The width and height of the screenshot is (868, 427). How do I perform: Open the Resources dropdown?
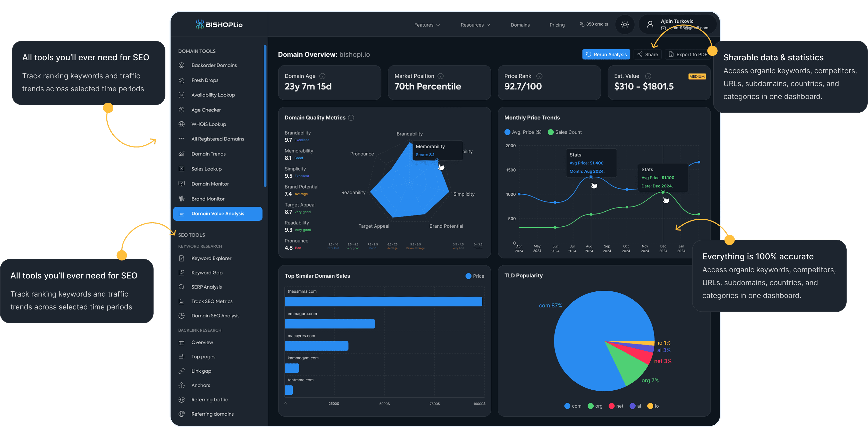pyautogui.click(x=475, y=24)
